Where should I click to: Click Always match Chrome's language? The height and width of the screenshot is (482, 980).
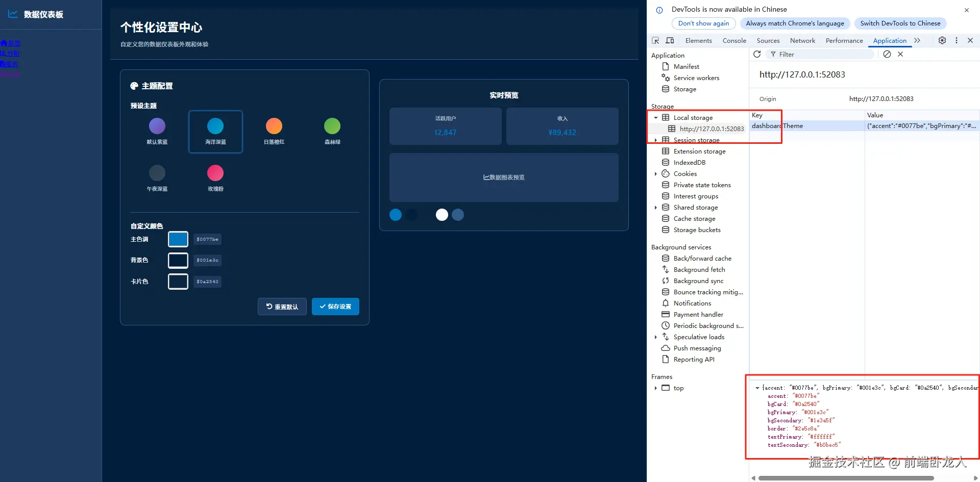click(795, 23)
